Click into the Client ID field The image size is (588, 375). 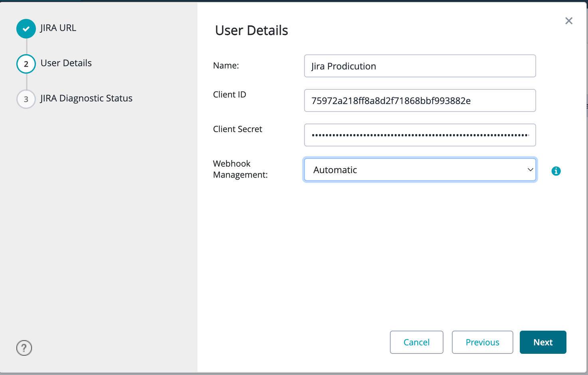tap(420, 101)
